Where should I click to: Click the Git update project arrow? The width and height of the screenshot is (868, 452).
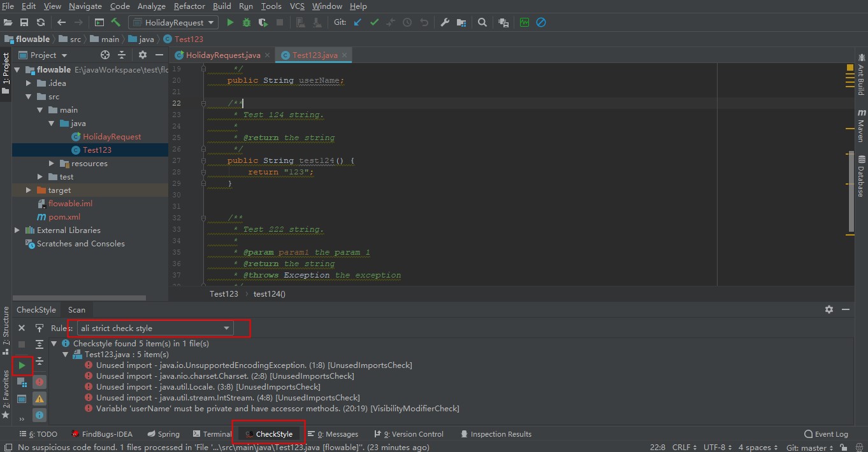point(358,22)
